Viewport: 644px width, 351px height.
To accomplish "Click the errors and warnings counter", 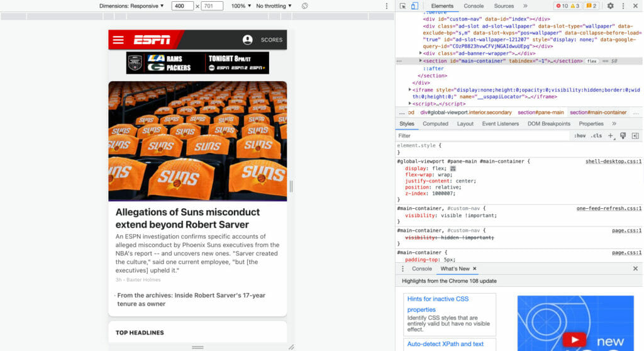I will [568, 6].
